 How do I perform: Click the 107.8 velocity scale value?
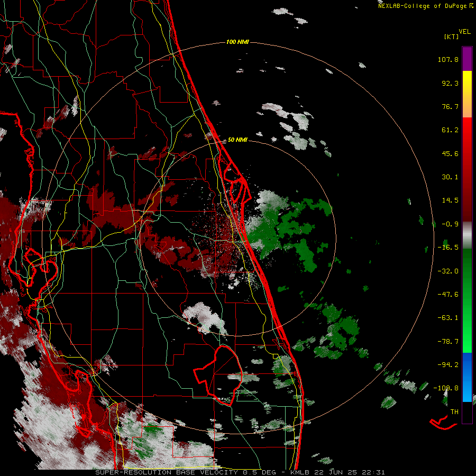click(448, 59)
